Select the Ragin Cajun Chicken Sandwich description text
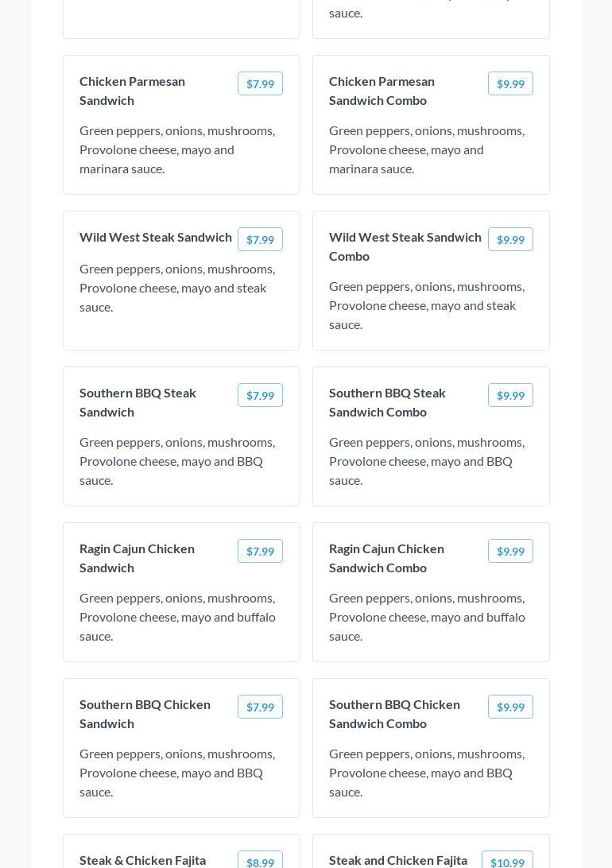The width and height of the screenshot is (612, 868). (x=177, y=617)
